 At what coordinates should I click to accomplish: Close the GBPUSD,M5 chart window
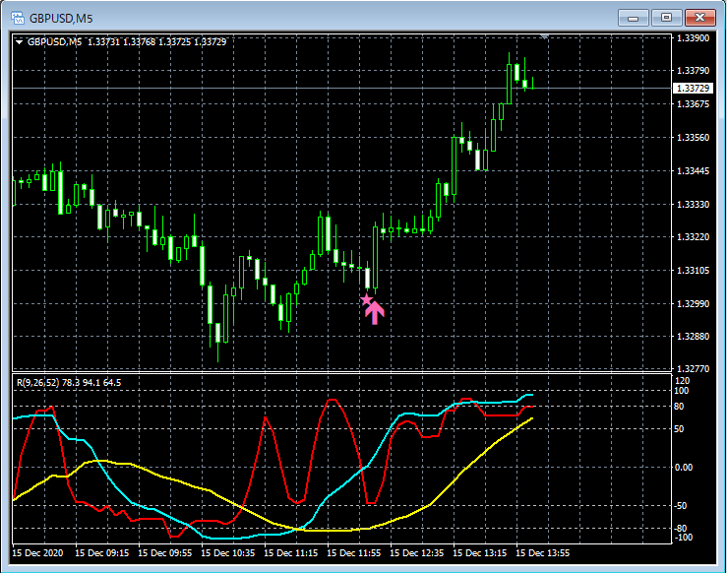[699, 18]
